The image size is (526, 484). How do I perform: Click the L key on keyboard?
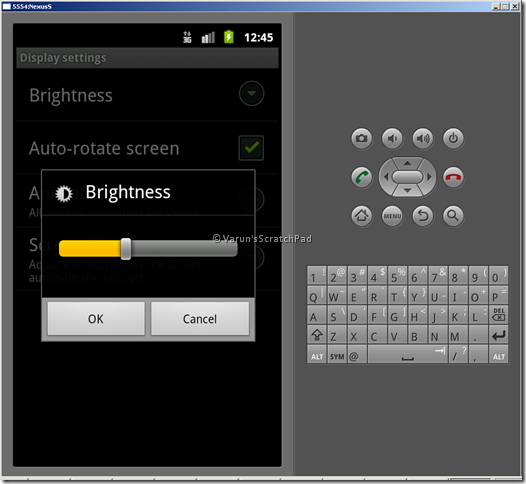point(478,315)
